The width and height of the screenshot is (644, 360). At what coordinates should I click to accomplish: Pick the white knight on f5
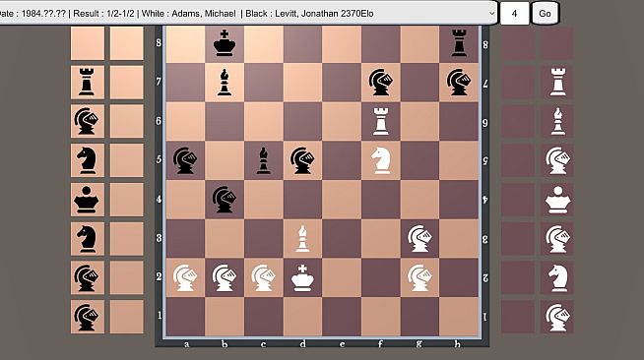click(x=381, y=160)
